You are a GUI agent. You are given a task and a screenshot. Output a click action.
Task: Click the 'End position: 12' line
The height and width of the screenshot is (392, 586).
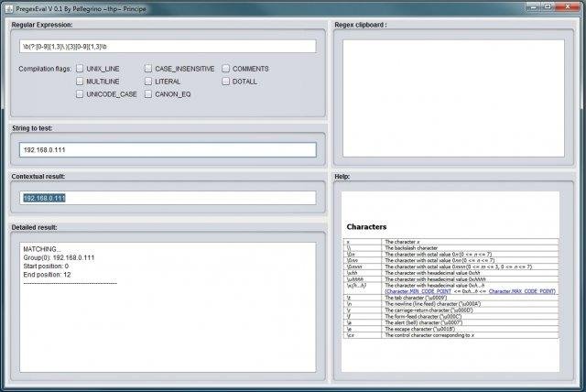point(47,275)
